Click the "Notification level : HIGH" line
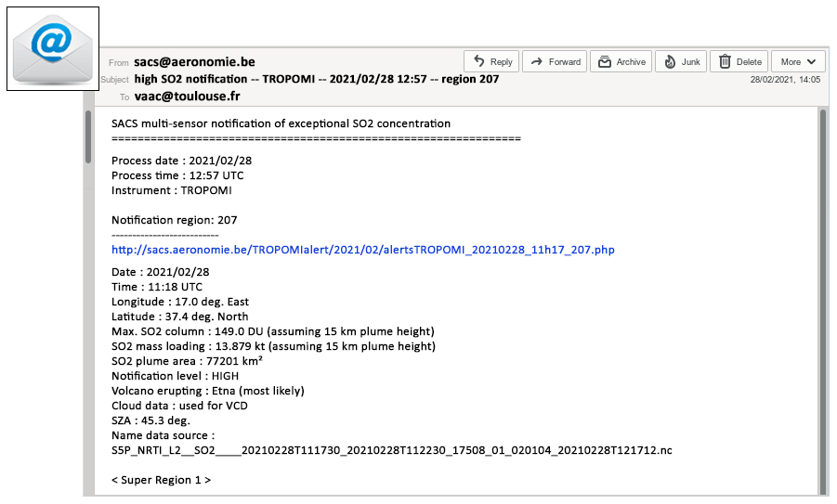The width and height of the screenshot is (837, 504). [x=175, y=376]
